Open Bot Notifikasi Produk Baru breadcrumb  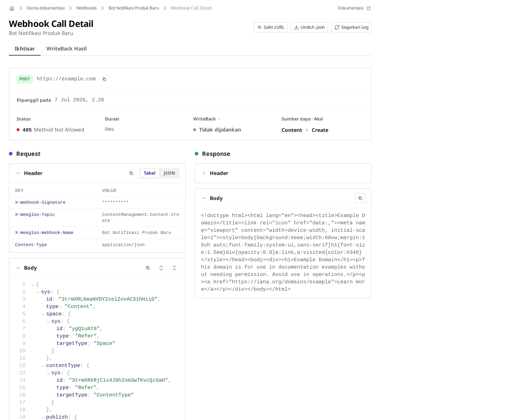tap(134, 8)
